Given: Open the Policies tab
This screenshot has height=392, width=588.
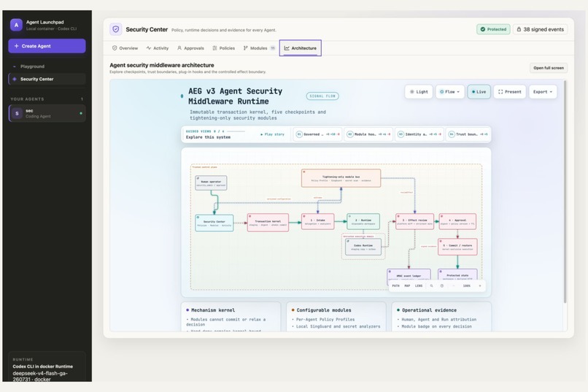Looking at the screenshot, I should 223,48.
